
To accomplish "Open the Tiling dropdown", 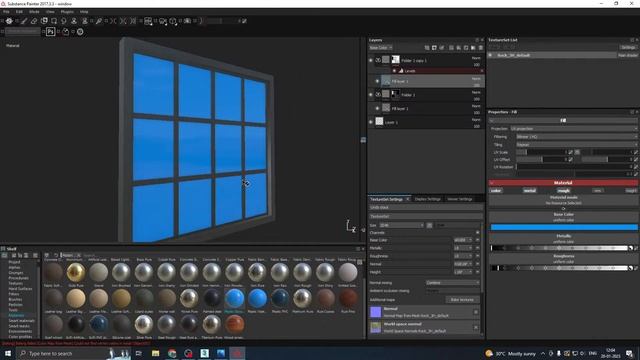I will tap(576, 144).
